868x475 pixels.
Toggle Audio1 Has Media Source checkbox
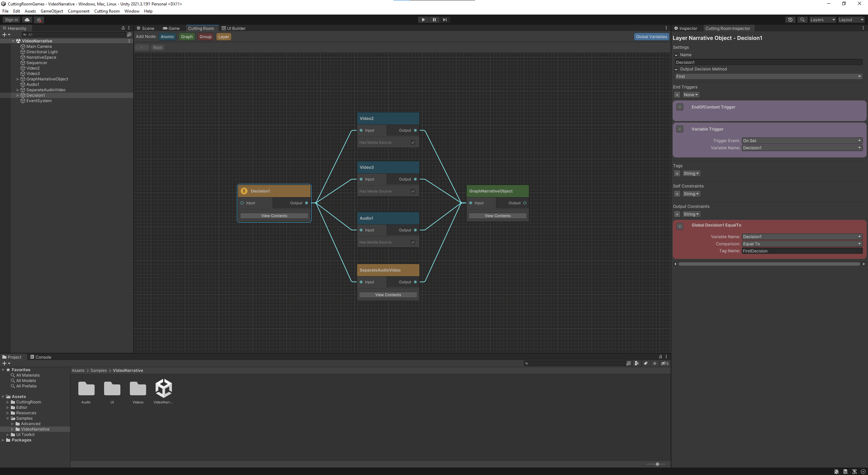click(x=413, y=242)
